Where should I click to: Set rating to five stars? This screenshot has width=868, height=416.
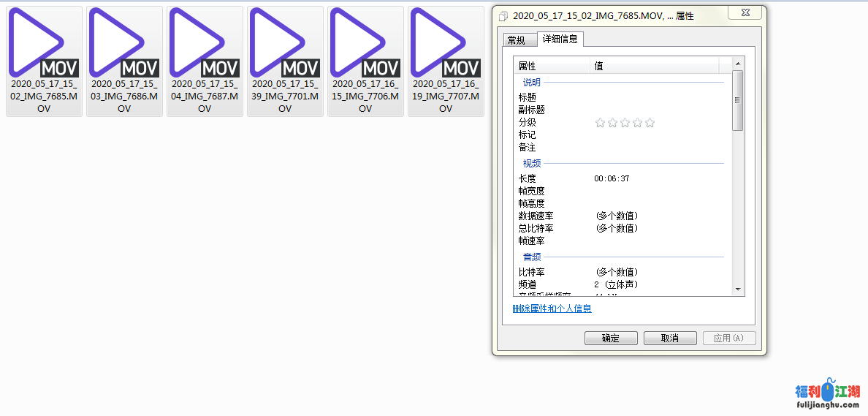tap(650, 123)
